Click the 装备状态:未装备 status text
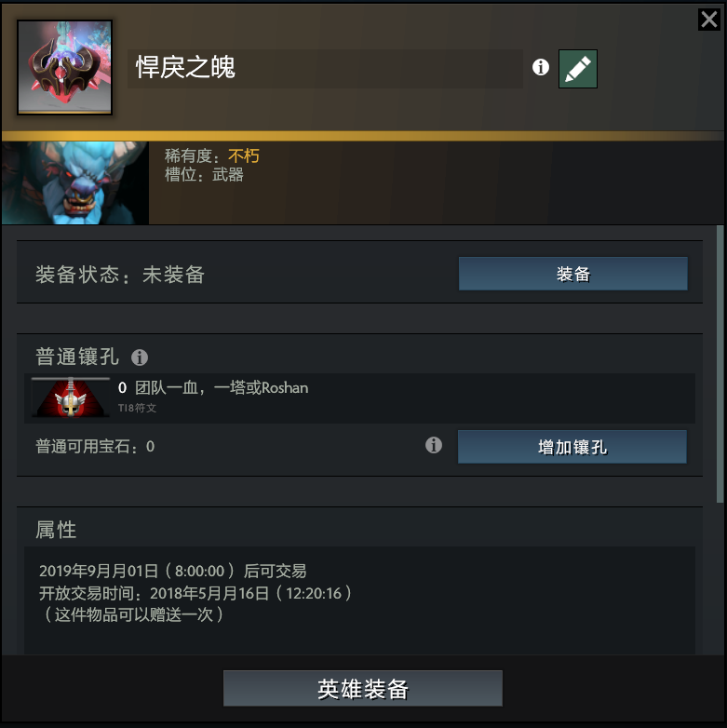727x728 pixels. point(120,275)
